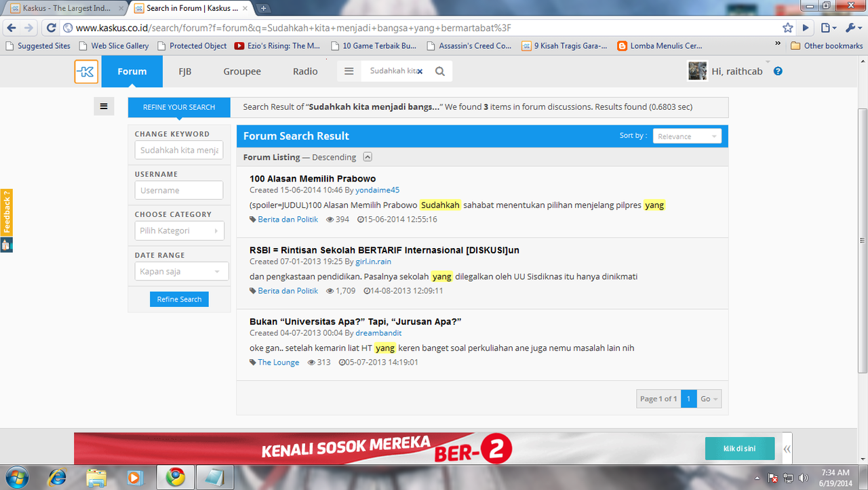Click the Kaskus logo home icon
The height and width of the screenshot is (490, 868).
(86, 72)
